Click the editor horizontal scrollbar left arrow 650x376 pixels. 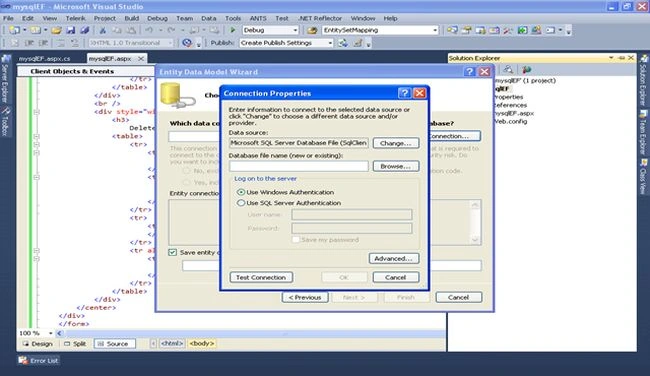(x=60, y=333)
